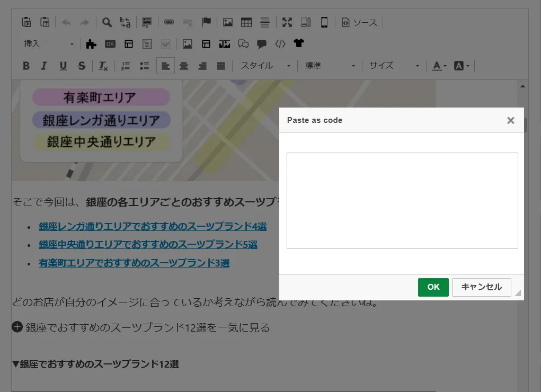The width and height of the screenshot is (541, 392).
Task: Click the puzzle piece plugin icon
Action: [x=91, y=44]
